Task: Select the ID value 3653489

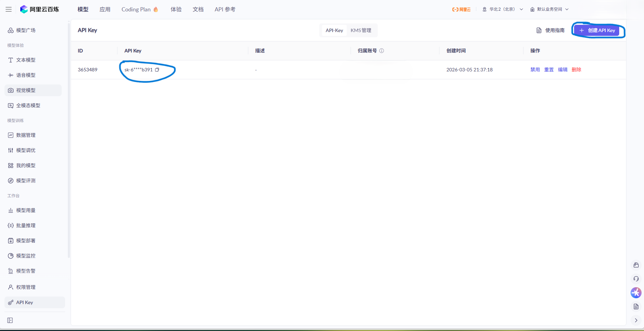Action: pos(87,70)
